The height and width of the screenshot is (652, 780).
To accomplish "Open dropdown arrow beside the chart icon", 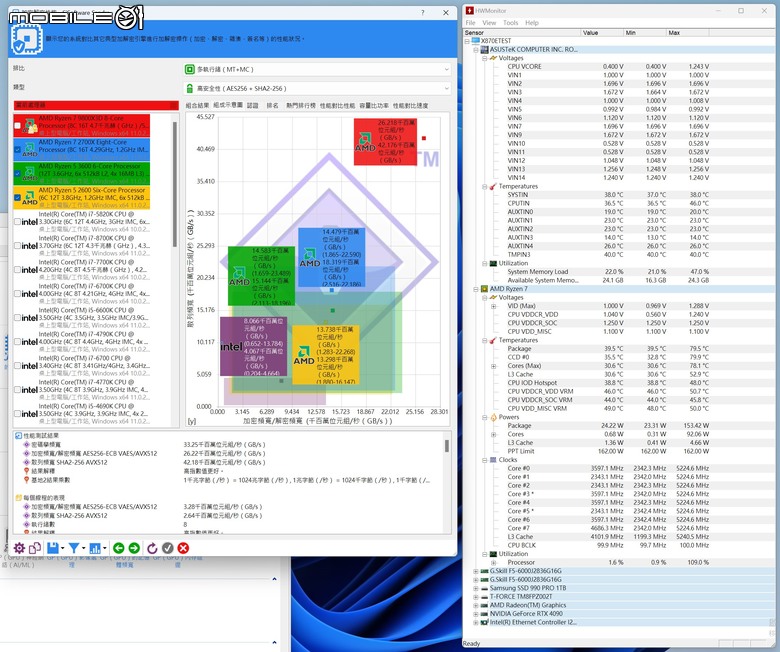I will [105, 549].
